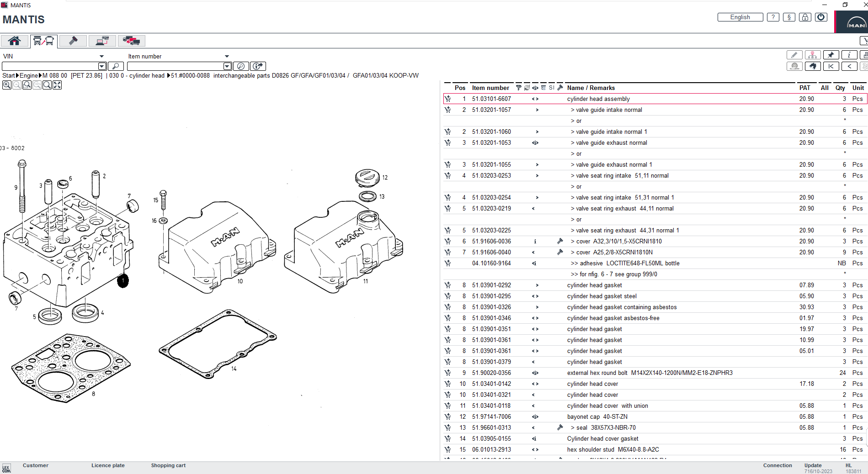The image size is (868, 474).
Task: Click the filter funnel column icon
Action: click(519, 88)
